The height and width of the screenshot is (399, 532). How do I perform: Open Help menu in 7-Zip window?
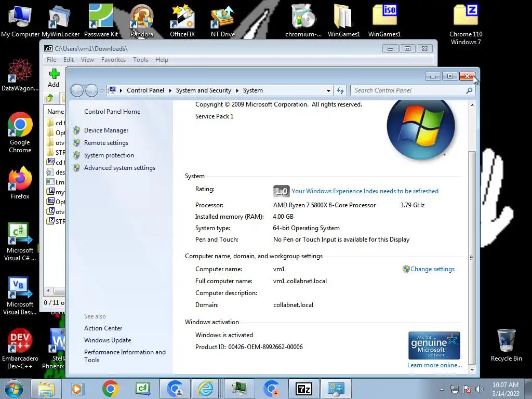point(162,60)
